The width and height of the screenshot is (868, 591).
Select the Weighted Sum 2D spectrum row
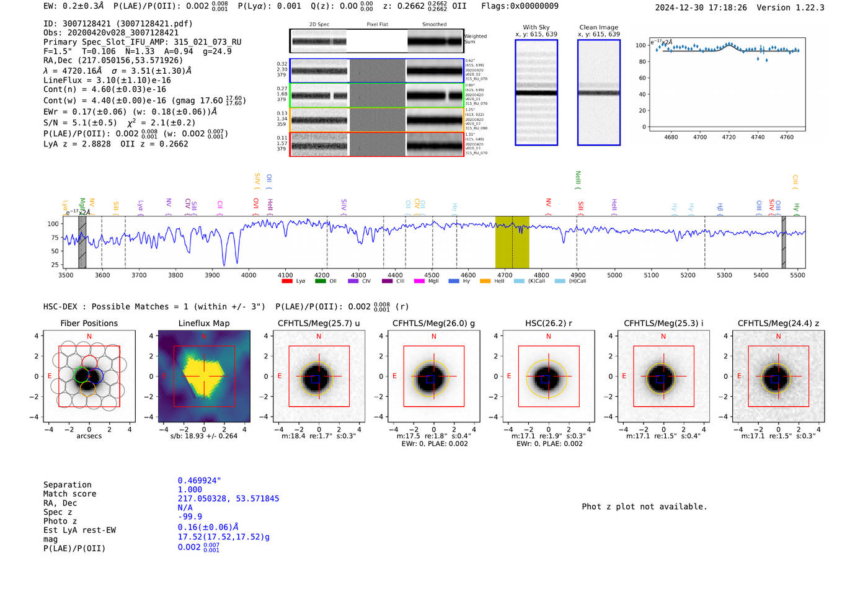(x=376, y=41)
